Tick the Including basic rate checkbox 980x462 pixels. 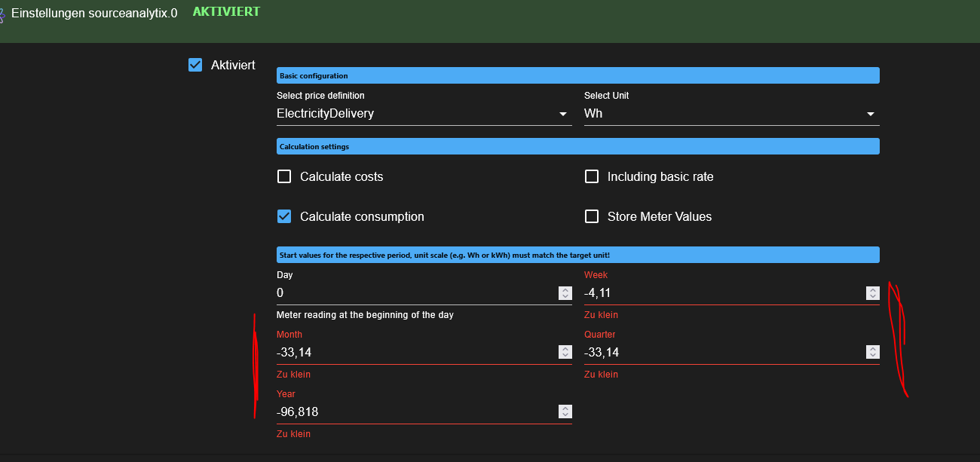coord(592,176)
